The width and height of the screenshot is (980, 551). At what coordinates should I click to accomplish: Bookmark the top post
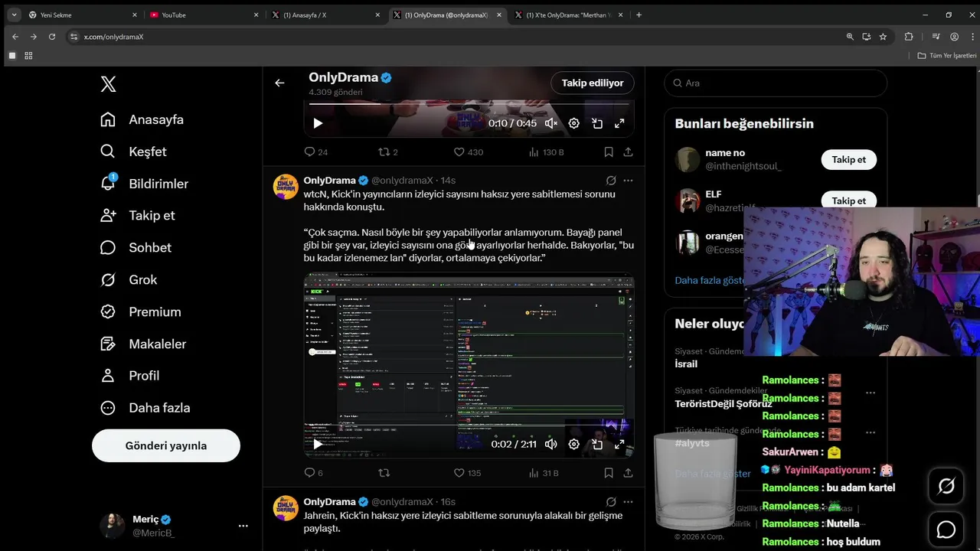point(609,152)
